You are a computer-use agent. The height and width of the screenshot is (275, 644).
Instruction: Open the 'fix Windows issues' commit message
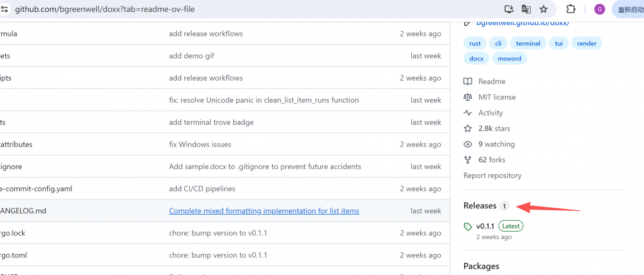(x=199, y=144)
